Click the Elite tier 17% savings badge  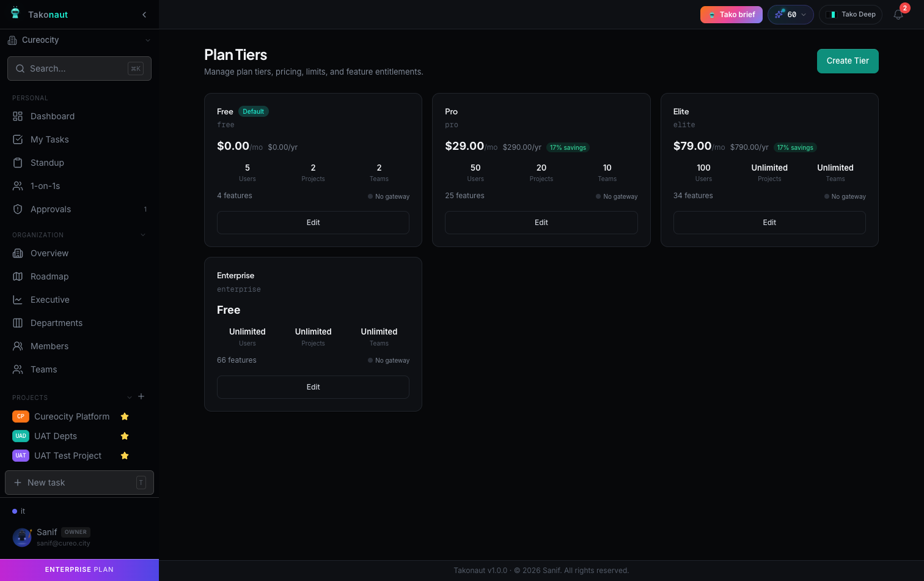click(x=795, y=147)
